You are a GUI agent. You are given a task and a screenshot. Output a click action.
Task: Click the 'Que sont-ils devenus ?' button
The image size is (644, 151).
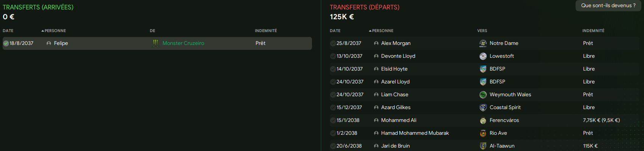coord(608,6)
